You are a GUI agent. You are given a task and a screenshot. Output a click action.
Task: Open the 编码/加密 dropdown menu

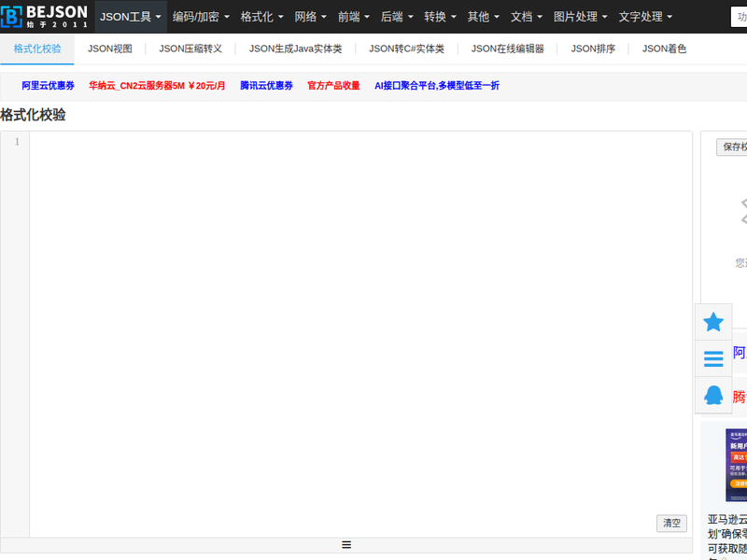click(x=201, y=17)
